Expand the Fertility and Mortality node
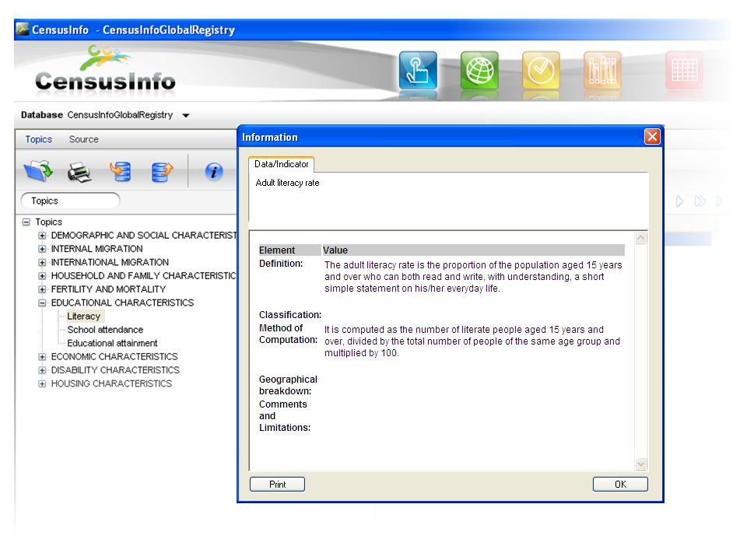747x560 pixels. [x=42, y=289]
